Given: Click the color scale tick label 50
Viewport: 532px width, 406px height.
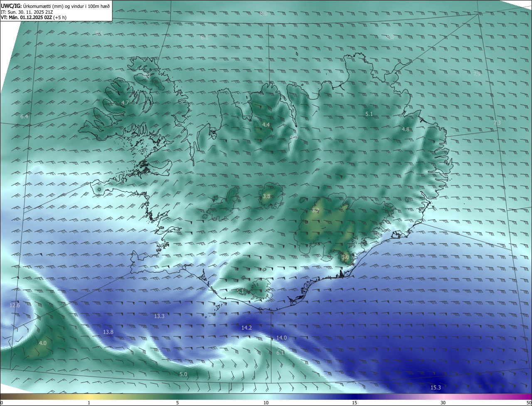Looking at the screenshot, I should 529,403.
